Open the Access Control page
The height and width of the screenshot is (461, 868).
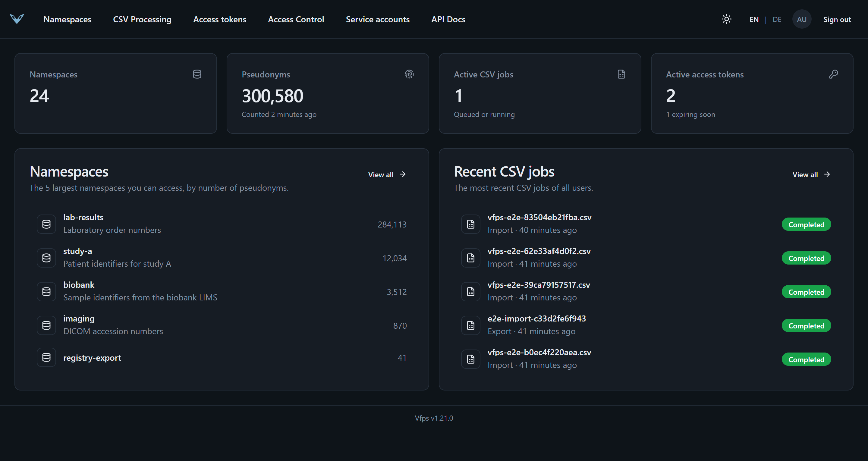296,20
